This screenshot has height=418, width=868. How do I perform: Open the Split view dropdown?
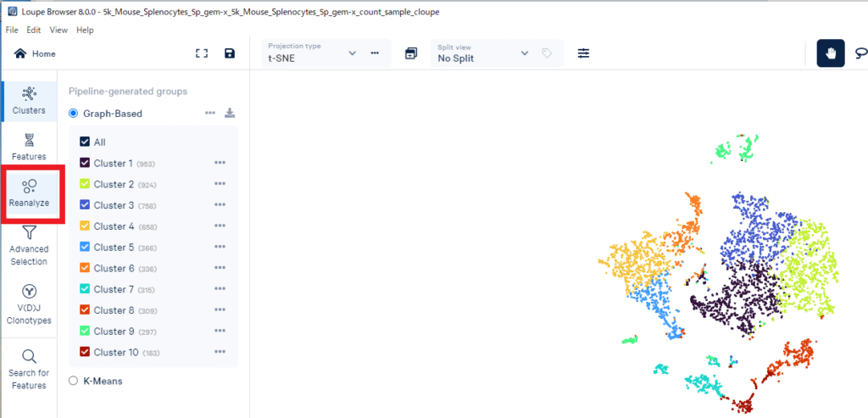pos(524,53)
